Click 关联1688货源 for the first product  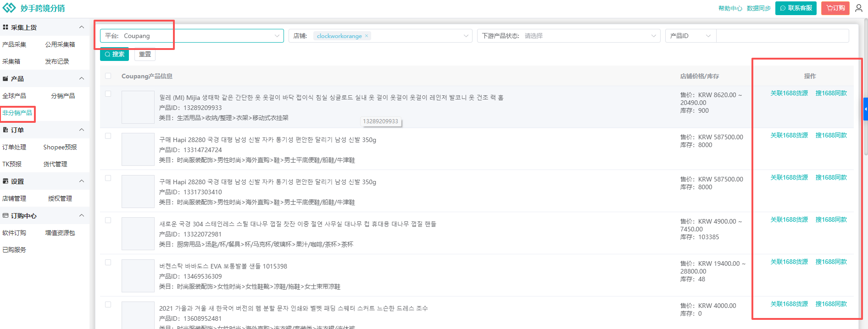coord(789,93)
